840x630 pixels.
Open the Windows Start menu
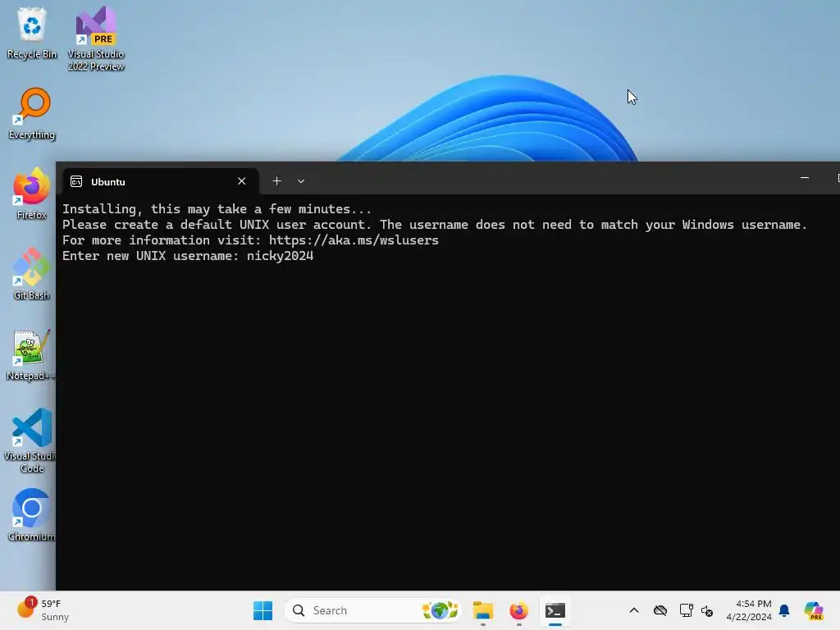262,610
